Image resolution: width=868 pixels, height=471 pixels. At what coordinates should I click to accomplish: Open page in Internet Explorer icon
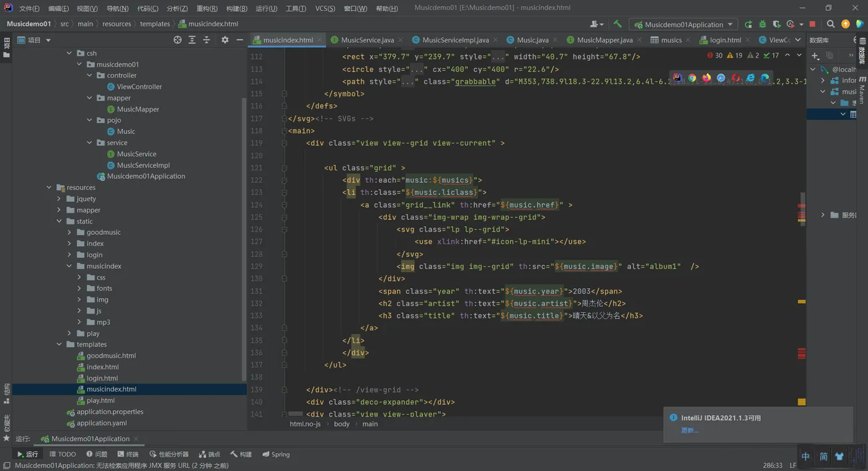click(x=750, y=78)
